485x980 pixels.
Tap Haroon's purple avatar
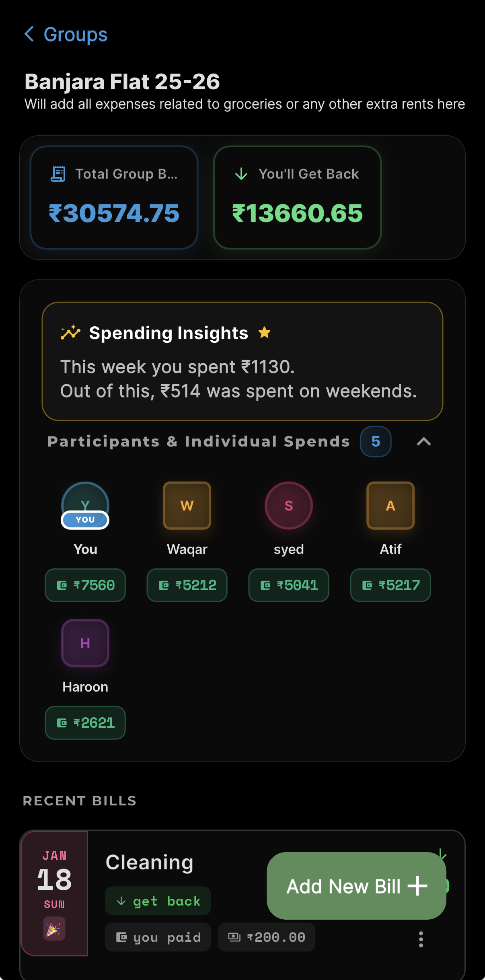(85, 643)
